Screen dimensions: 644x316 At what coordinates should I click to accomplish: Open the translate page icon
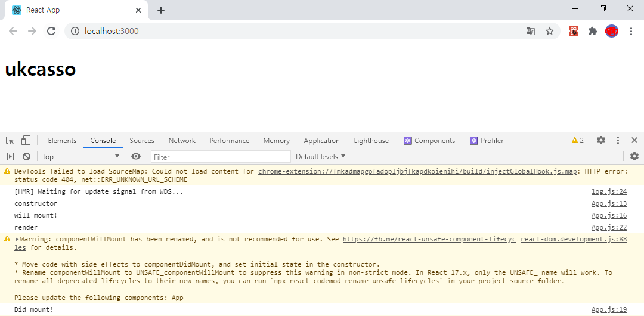tap(531, 31)
